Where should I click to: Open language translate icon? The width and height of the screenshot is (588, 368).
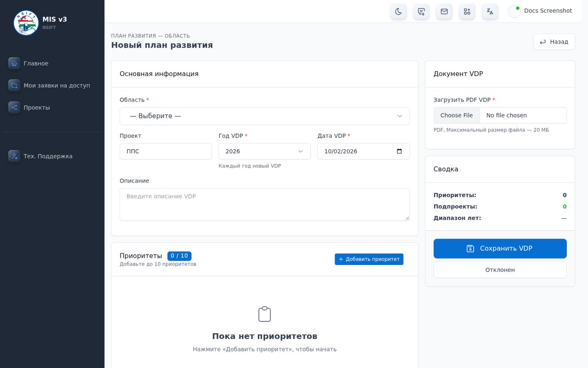(x=490, y=11)
